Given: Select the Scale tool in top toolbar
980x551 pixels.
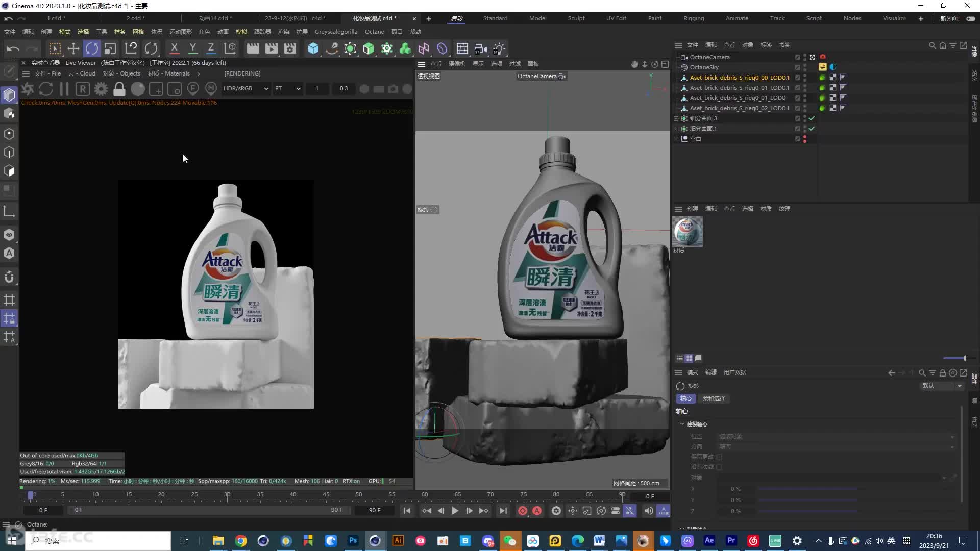Looking at the screenshot, I should (110, 49).
